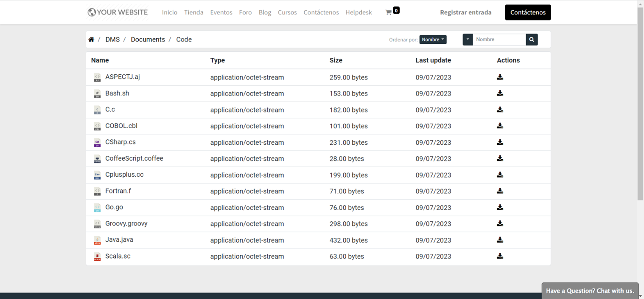Click the black Contáctenos button
The image size is (644, 299).
click(x=528, y=12)
